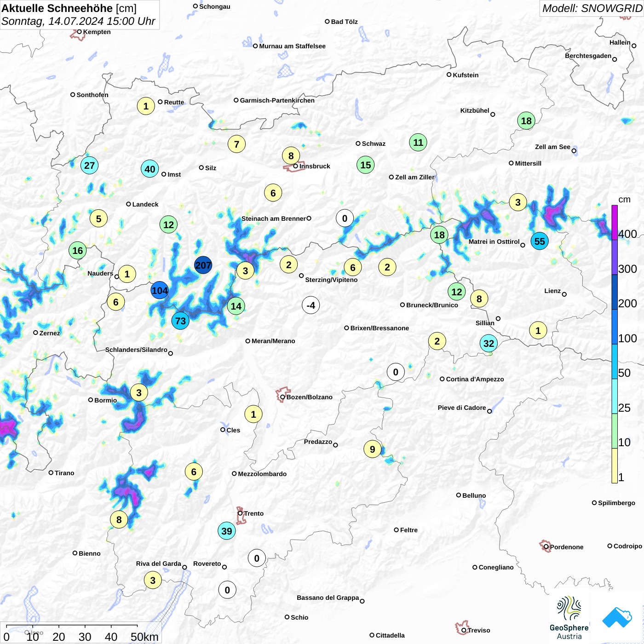Click the Kempten town label
This screenshot has width=644, height=644.
click(x=97, y=32)
